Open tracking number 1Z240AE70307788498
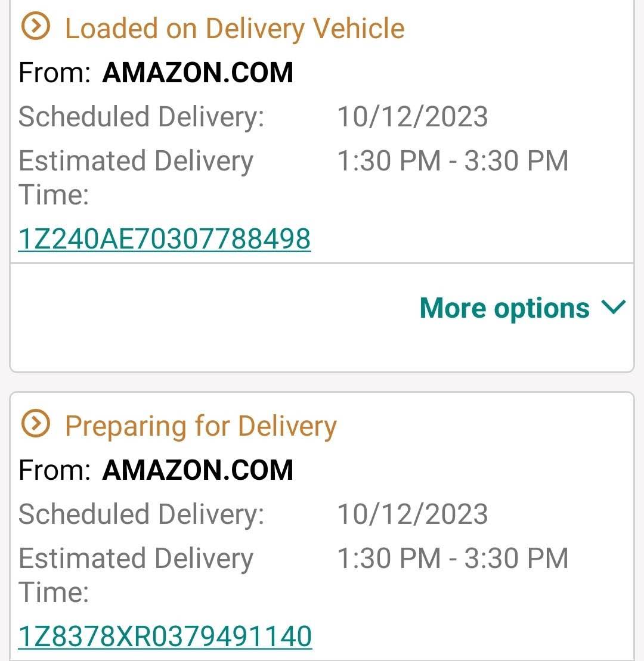This screenshot has height=661, width=644. pyautogui.click(x=165, y=238)
